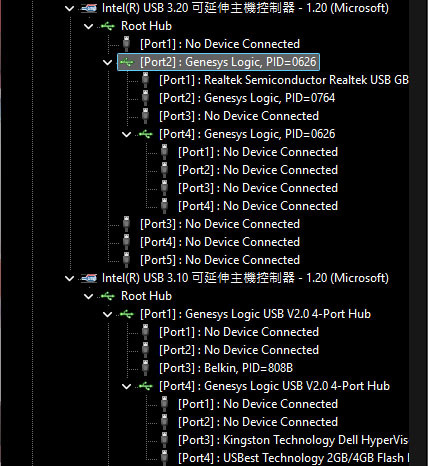The width and height of the screenshot is (428, 466).
Task: Select [Port5] : No Device Connected row
Action: (220, 260)
